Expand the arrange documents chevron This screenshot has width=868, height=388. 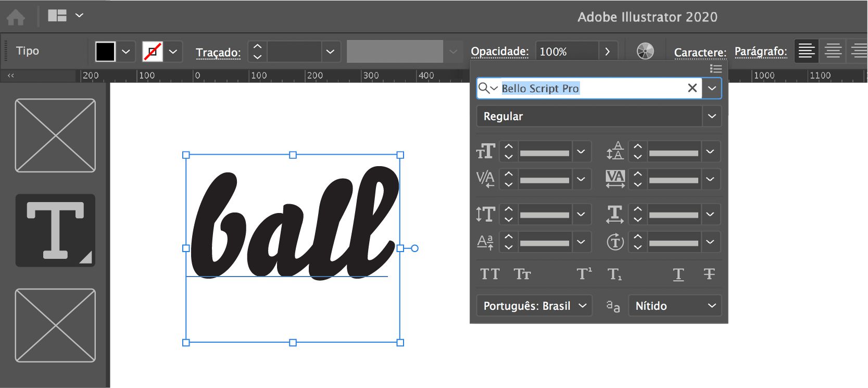[x=79, y=16]
